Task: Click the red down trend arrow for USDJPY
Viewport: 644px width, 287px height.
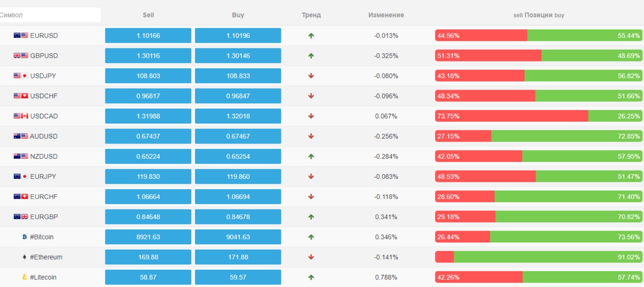Action: pyautogui.click(x=311, y=76)
